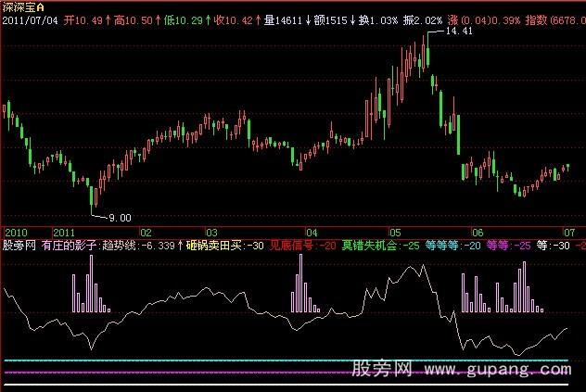
Task: Click the volume value 量14611
Action: pos(283,20)
